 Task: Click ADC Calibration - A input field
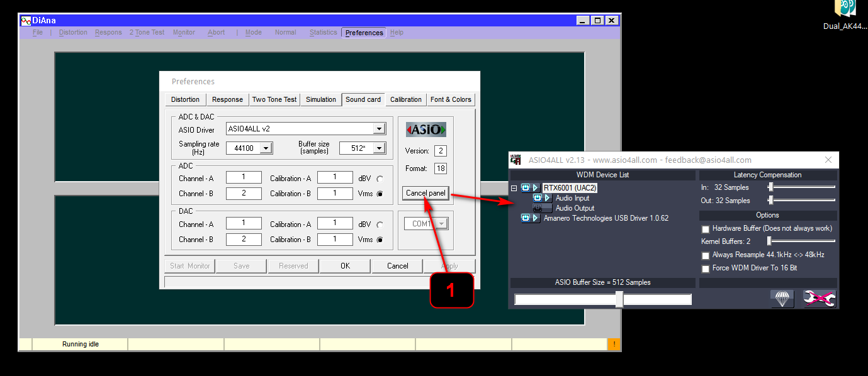coord(335,179)
